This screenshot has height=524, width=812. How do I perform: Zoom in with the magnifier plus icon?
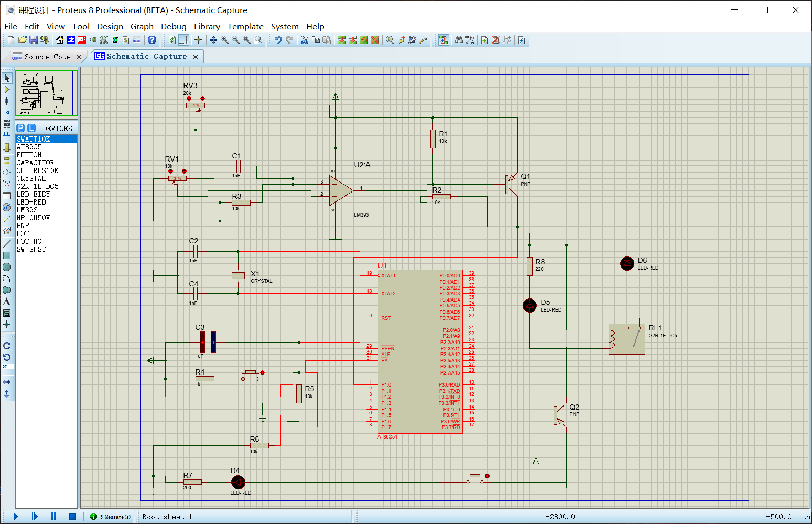[224, 40]
